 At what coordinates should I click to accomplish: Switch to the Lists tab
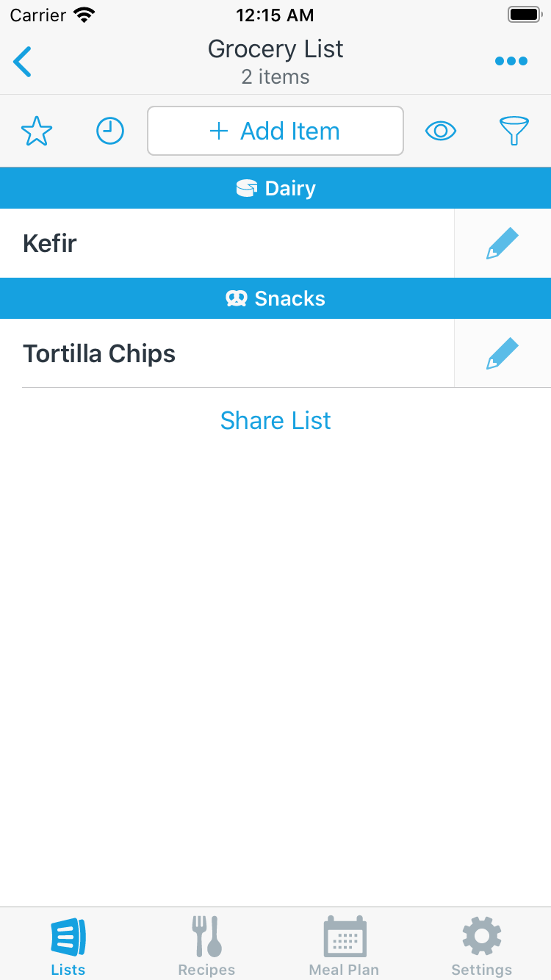(x=68, y=946)
